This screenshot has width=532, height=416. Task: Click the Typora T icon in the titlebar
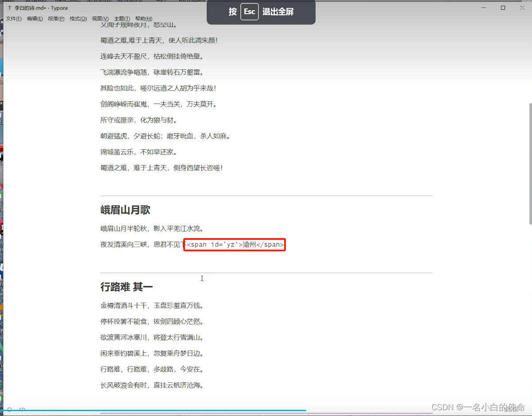coord(9,8)
